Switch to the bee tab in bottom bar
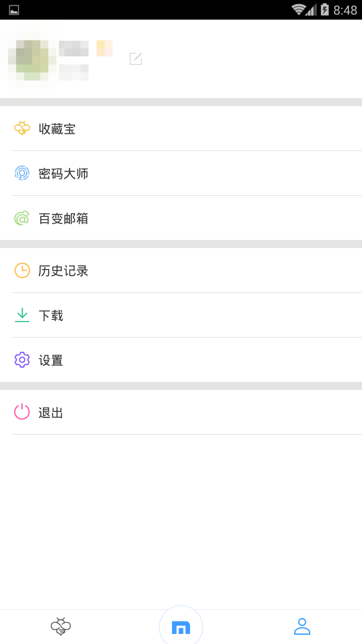The height and width of the screenshot is (644, 362). [x=60, y=626]
